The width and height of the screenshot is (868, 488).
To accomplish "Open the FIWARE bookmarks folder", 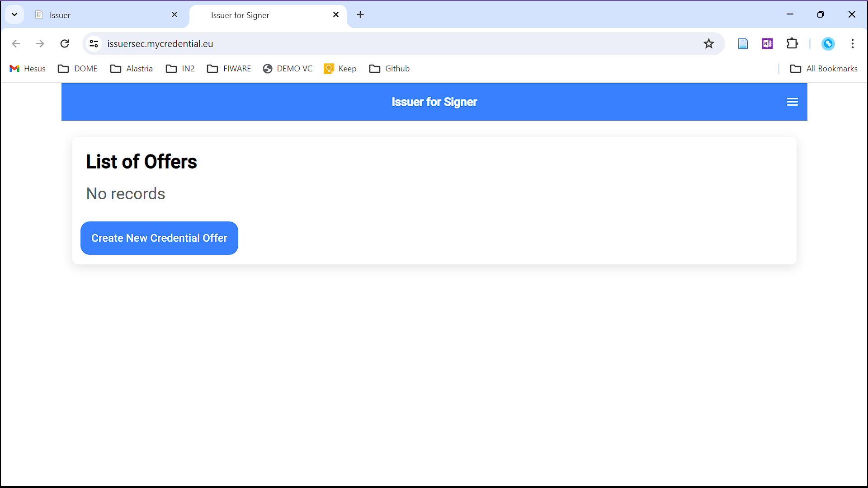I will (x=230, y=68).
